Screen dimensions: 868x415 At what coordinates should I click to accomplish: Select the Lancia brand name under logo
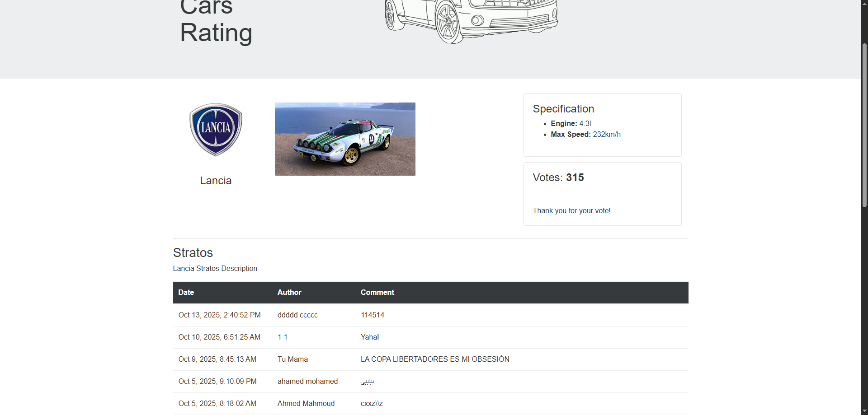click(x=216, y=181)
